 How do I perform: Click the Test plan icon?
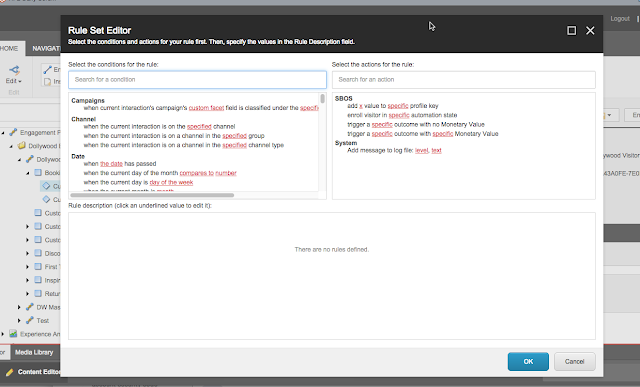click(x=29, y=320)
